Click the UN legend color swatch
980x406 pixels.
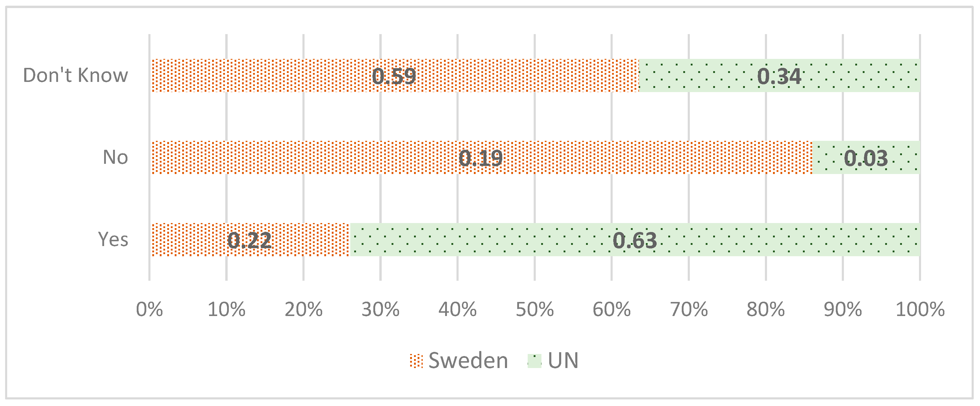[x=535, y=361]
